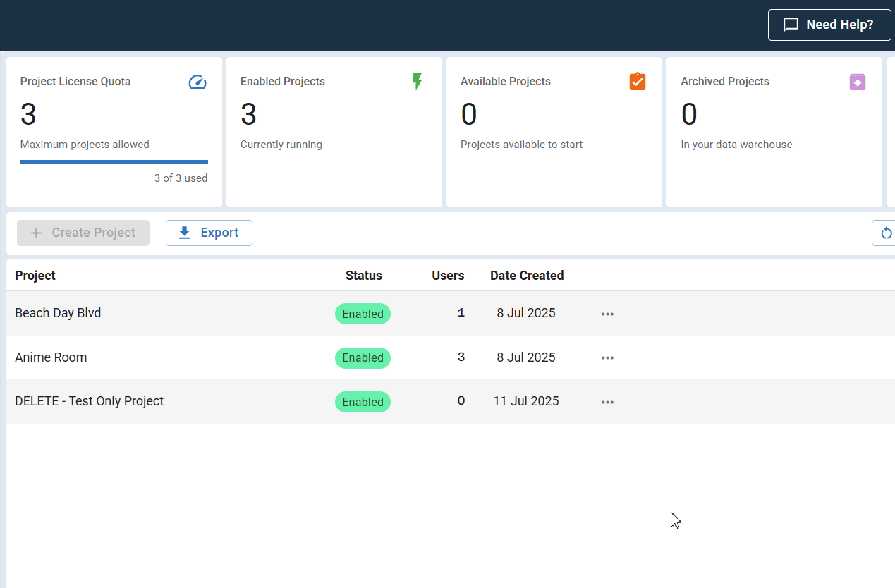Expand actions menu for DELETE - Test Only Project
Viewport: 895px width, 588px height.
[x=607, y=402]
